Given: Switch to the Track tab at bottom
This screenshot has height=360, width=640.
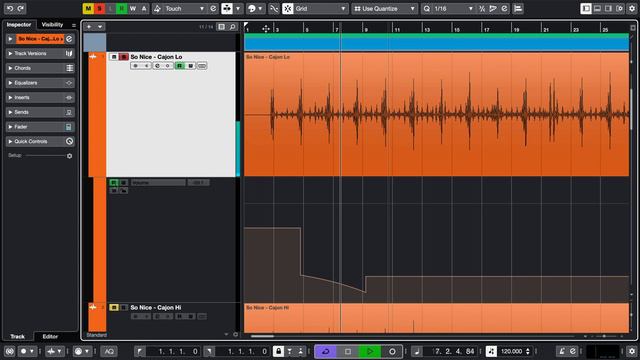Looking at the screenshot, I should 17,336.
